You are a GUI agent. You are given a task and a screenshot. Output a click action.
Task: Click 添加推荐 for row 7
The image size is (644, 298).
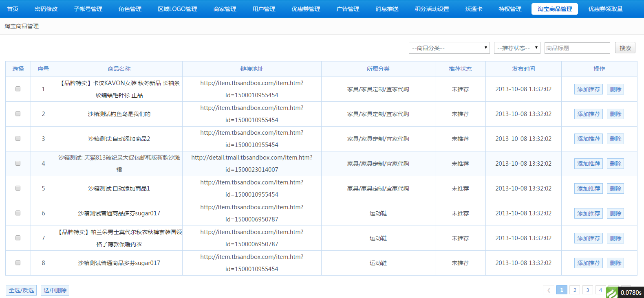coord(589,238)
